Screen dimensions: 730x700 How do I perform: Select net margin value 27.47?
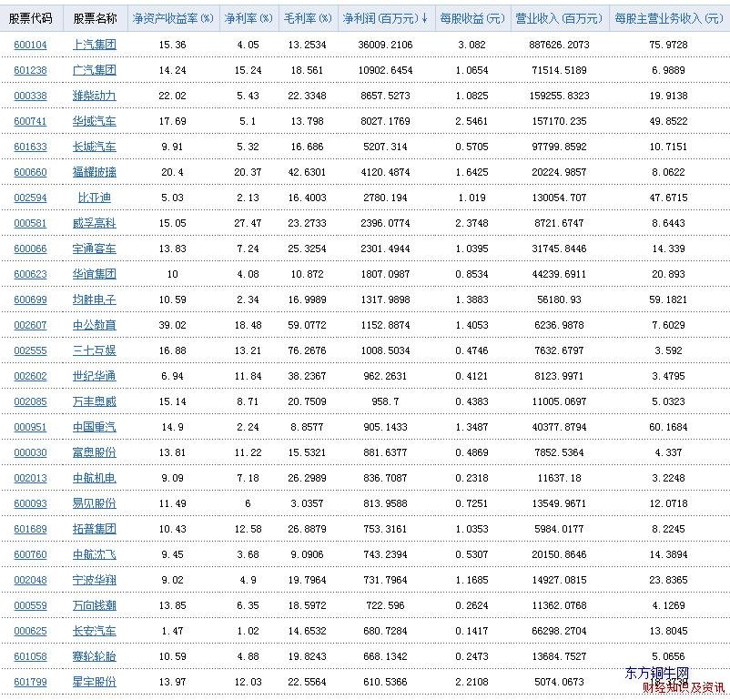[248, 224]
